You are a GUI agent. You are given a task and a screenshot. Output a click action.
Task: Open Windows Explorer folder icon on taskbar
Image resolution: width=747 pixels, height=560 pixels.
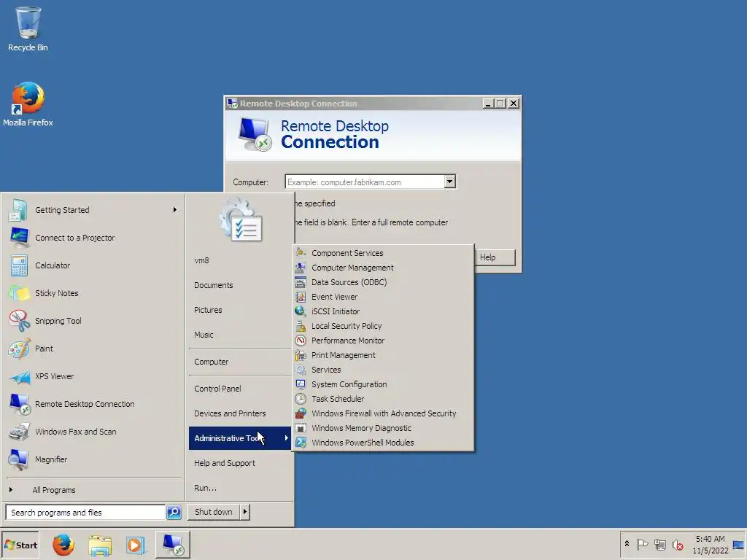point(99,545)
